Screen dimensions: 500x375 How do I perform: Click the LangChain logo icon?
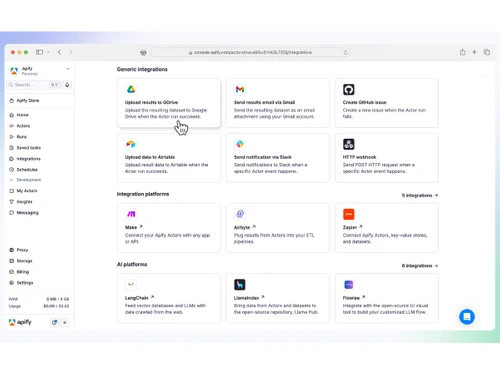pos(131,284)
